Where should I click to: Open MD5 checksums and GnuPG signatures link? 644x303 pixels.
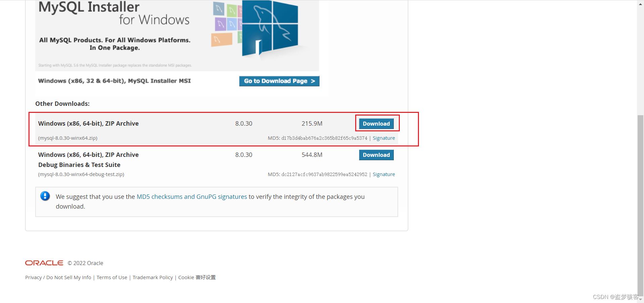[192, 197]
